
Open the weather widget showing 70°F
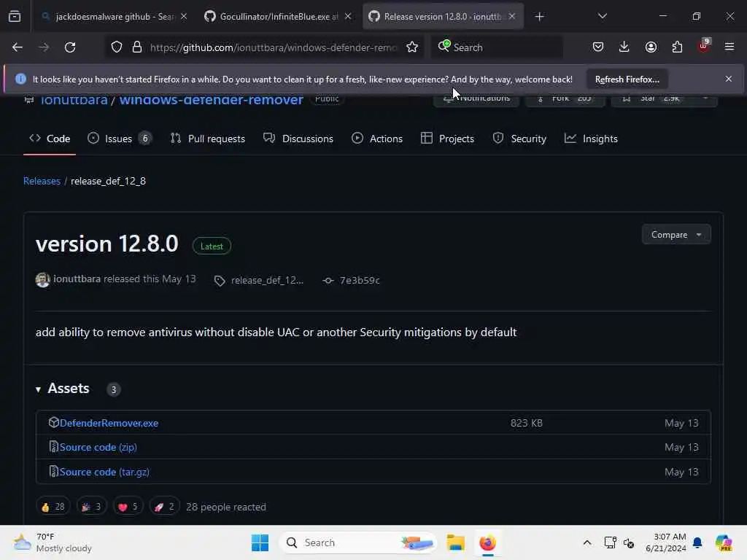[x=53, y=542]
